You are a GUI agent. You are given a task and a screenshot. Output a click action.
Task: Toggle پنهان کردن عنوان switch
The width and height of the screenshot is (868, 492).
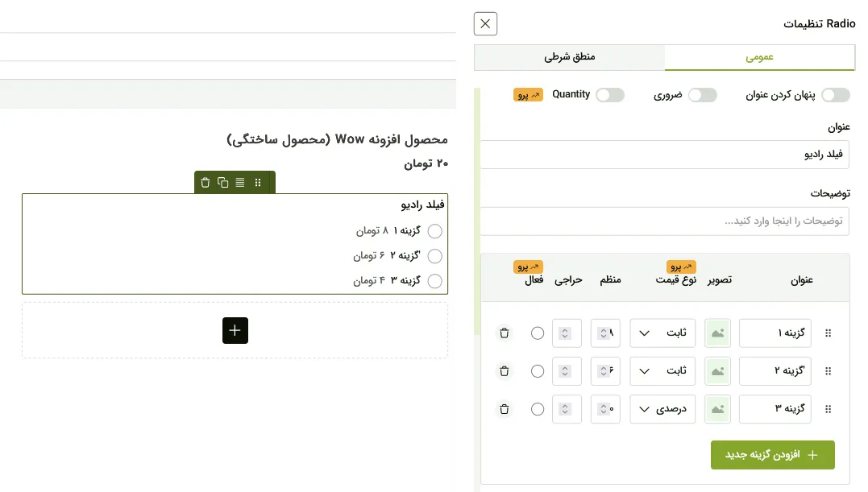coord(835,95)
